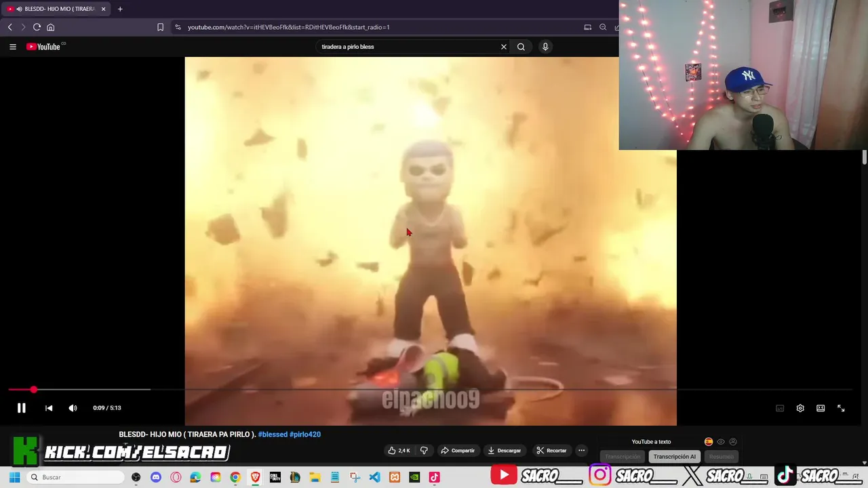
Task: Open Google Chrome from taskbar
Action: pyautogui.click(x=235, y=477)
